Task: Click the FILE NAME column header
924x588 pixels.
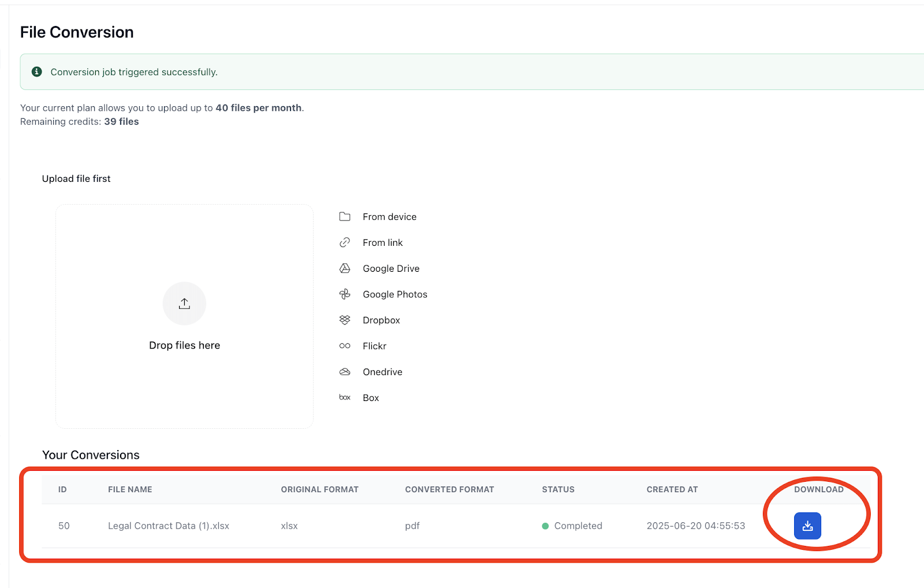Action: click(x=130, y=489)
